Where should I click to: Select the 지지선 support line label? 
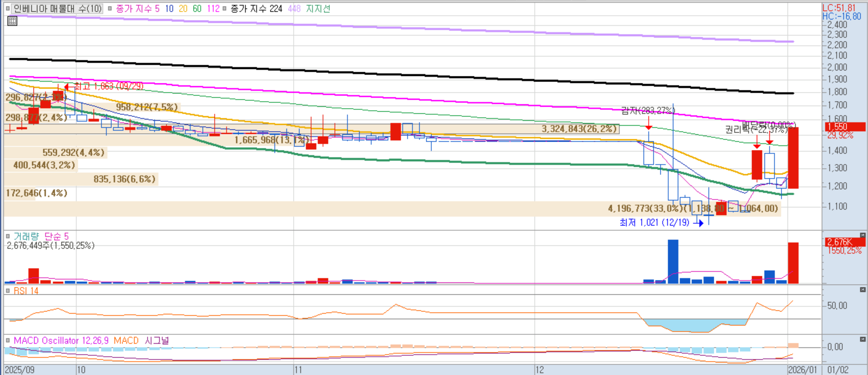318,8
